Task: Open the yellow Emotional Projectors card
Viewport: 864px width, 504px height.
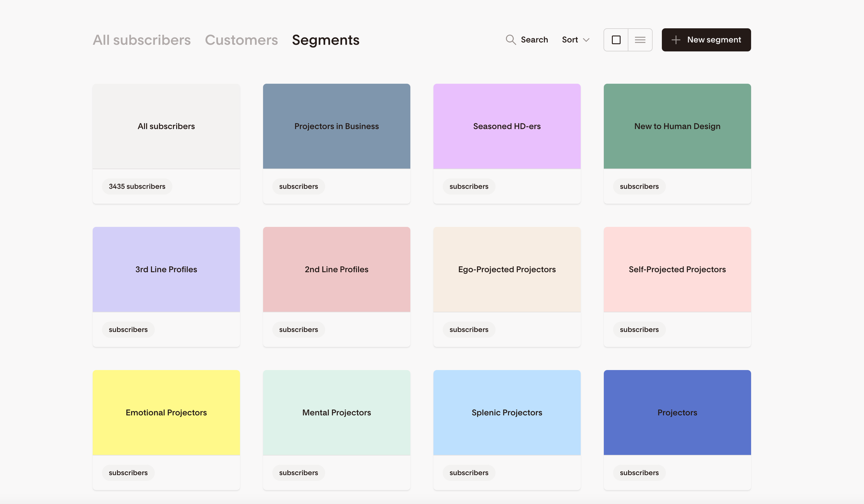Action: [166, 412]
